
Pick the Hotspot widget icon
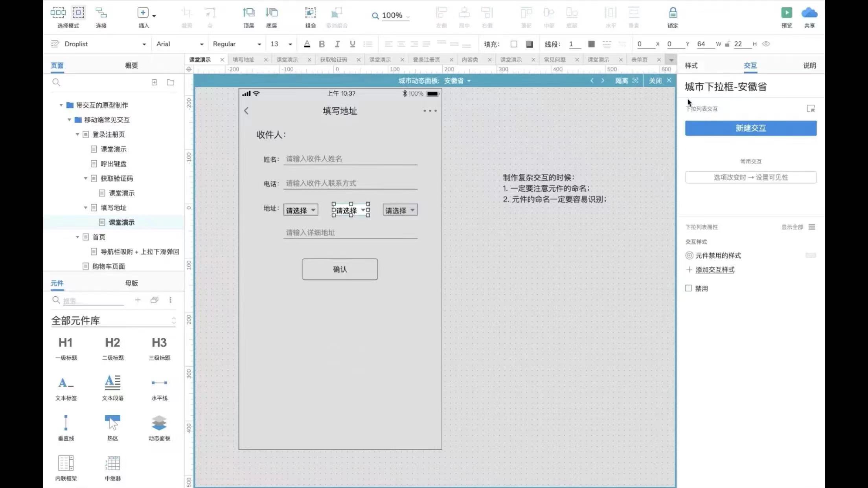click(x=112, y=423)
